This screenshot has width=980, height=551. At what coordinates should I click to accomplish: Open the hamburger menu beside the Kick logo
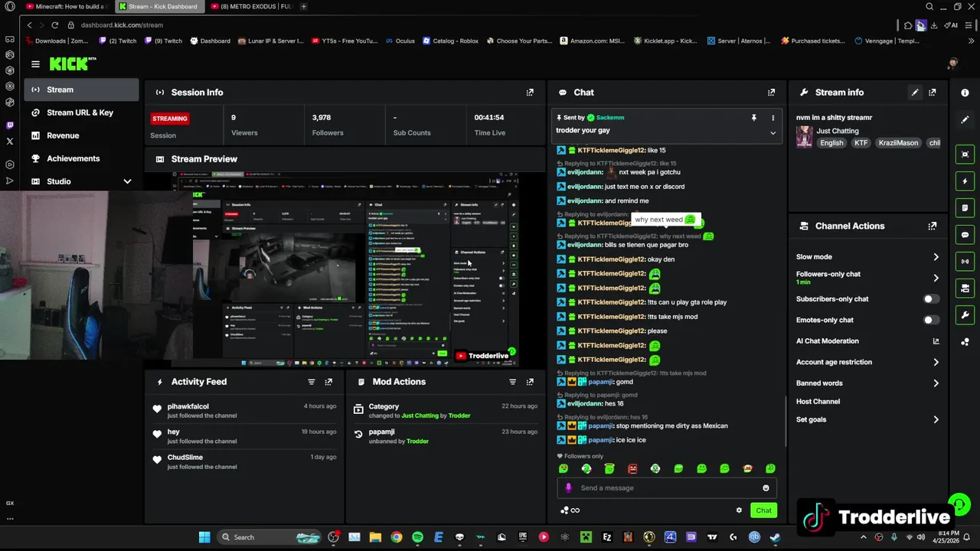click(35, 64)
